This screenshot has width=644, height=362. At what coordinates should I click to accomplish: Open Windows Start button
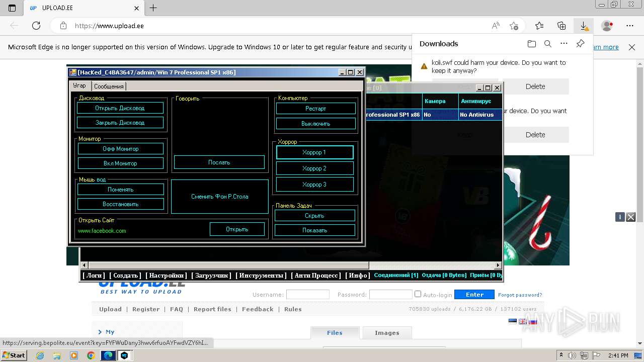(14, 355)
